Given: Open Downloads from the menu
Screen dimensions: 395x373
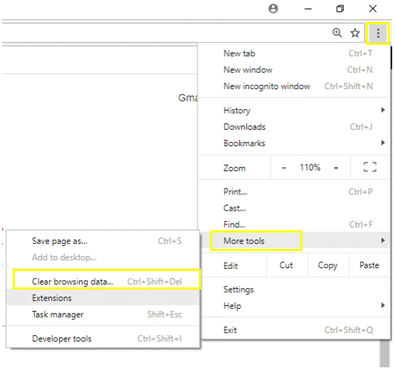Looking at the screenshot, I should pos(294,127).
